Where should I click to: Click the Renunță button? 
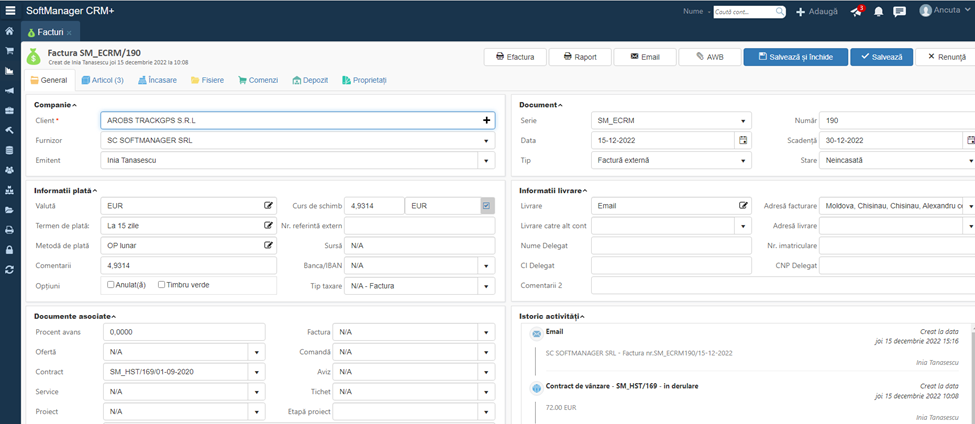(x=945, y=57)
